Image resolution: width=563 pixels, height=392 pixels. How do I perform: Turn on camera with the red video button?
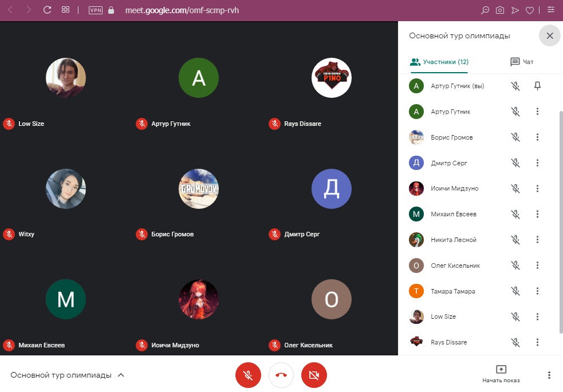pos(314,375)
